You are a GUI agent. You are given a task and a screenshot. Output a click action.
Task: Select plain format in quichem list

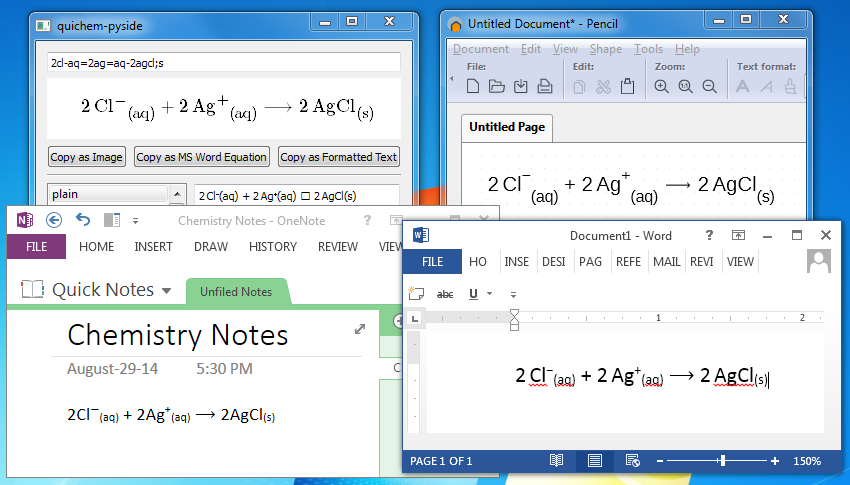click(x=108, y=194)
